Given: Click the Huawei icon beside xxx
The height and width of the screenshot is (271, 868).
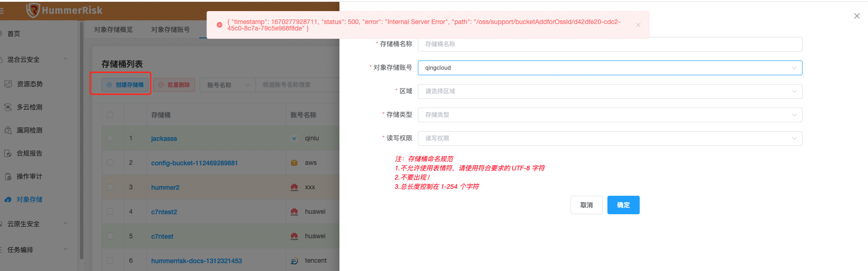Looking at the screenshot, I should click(x=294, y=187).
